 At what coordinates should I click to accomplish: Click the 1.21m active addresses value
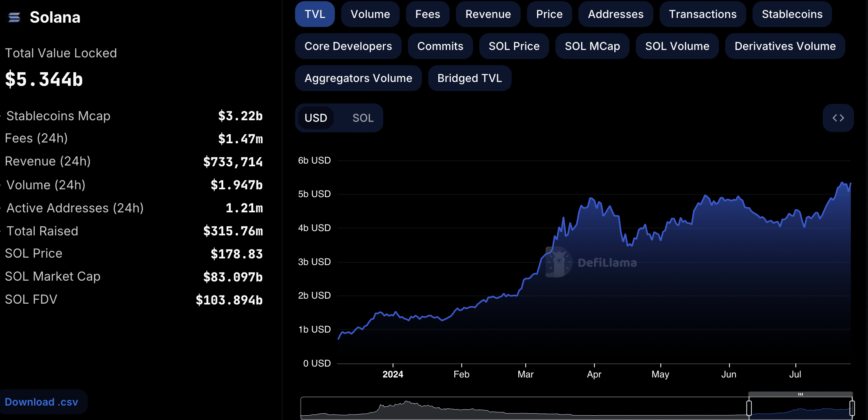coord(244,208)
